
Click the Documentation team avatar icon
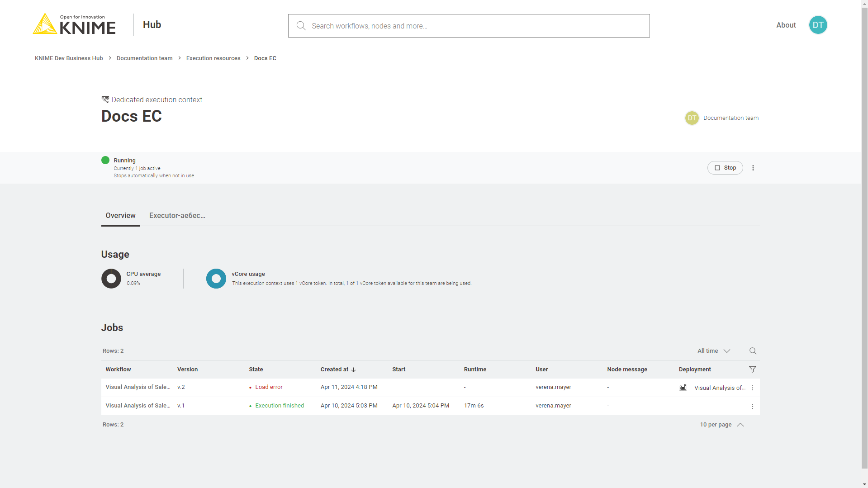click(x=692, y=118)
